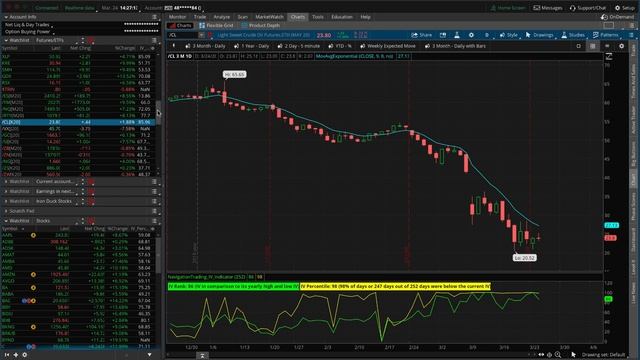Screen dimensions: 640x360
Task: Open Scratch Pad menu icon
Action: [x=154, y=211]
